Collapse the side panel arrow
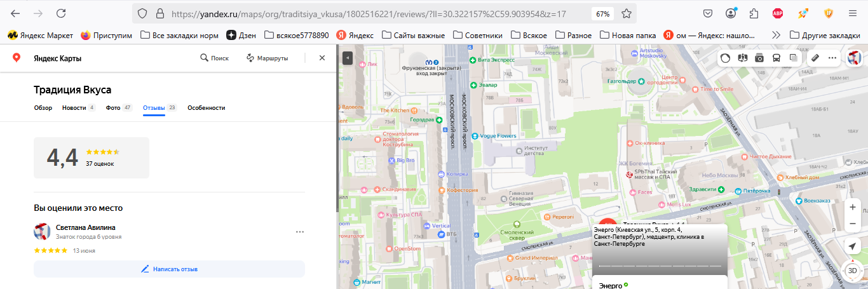 pyautogui.click(x=347, y=58)
